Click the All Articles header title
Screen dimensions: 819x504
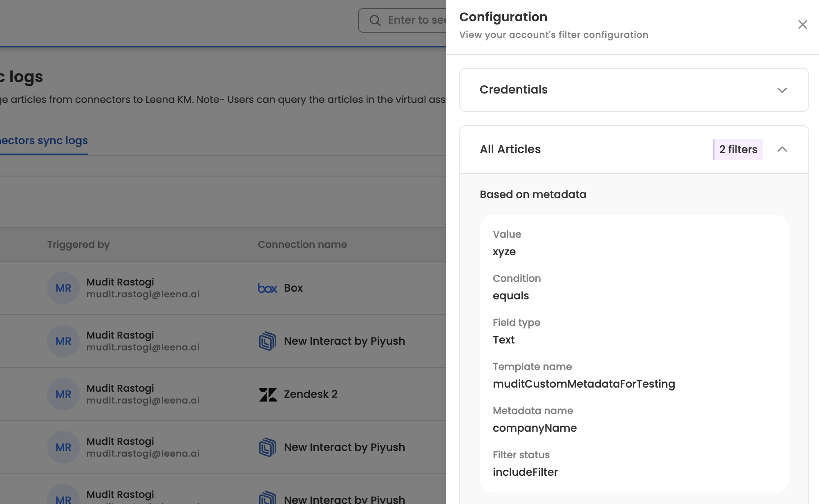510,149
